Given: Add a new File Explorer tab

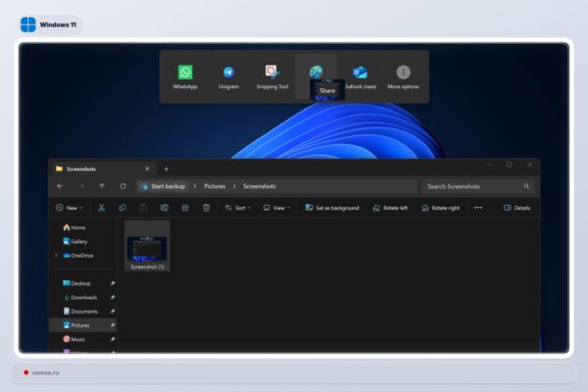Looking at the screenshot, I should (167, 170).
